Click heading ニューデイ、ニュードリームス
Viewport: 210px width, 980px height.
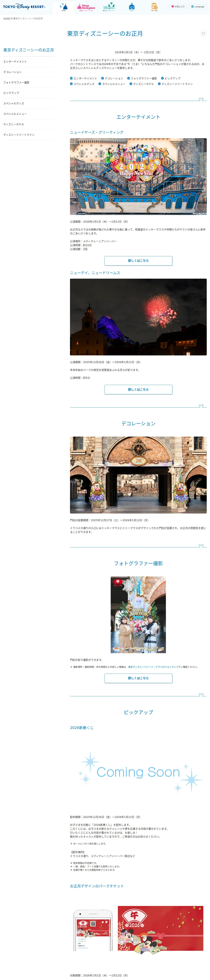[x=95, y=273]
